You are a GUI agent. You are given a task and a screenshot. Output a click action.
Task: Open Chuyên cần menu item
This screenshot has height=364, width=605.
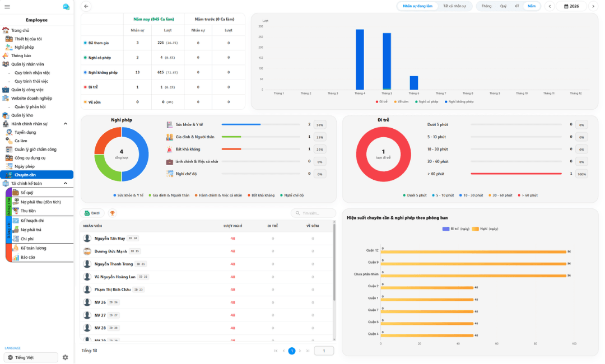coord(37,175)
